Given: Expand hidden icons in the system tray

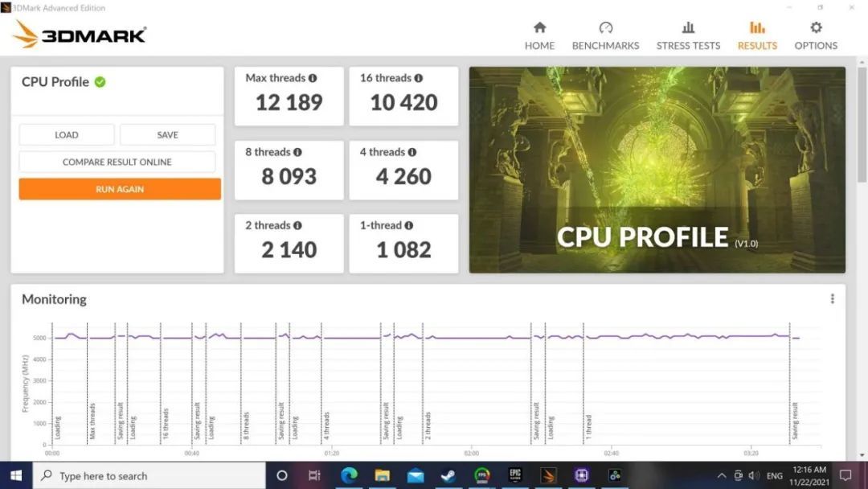Looking at the screenshot, I should point(721,475).
